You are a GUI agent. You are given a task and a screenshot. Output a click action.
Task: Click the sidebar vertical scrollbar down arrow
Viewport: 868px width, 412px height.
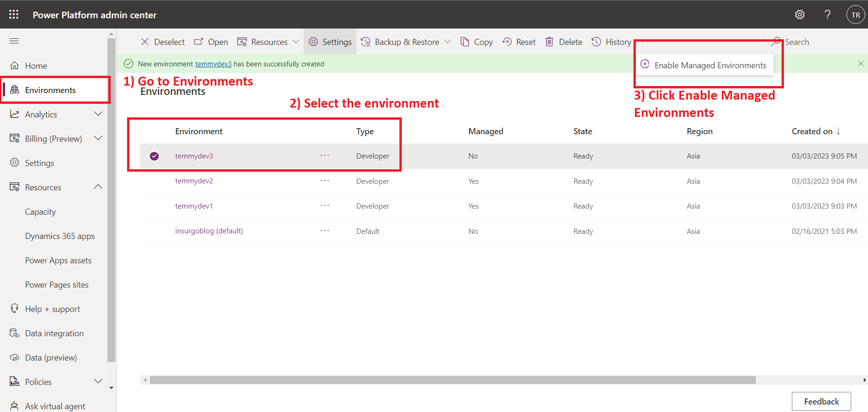(111, 388)
